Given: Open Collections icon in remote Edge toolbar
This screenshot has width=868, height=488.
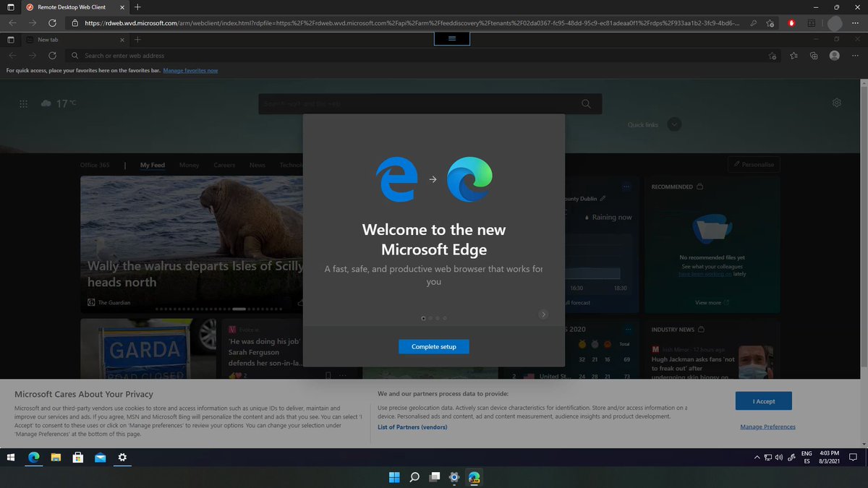Looking at the screenshot, I should click(x=814, y=56).
